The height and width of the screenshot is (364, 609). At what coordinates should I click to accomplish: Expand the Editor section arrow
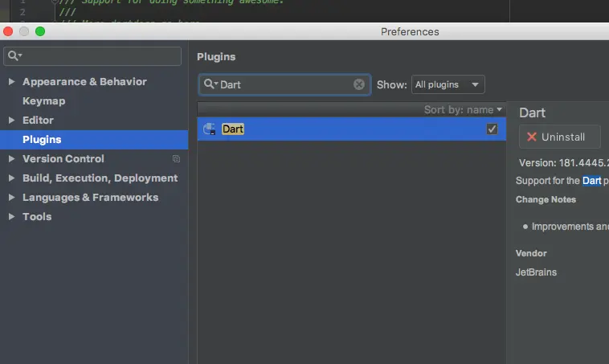point(12,120)
